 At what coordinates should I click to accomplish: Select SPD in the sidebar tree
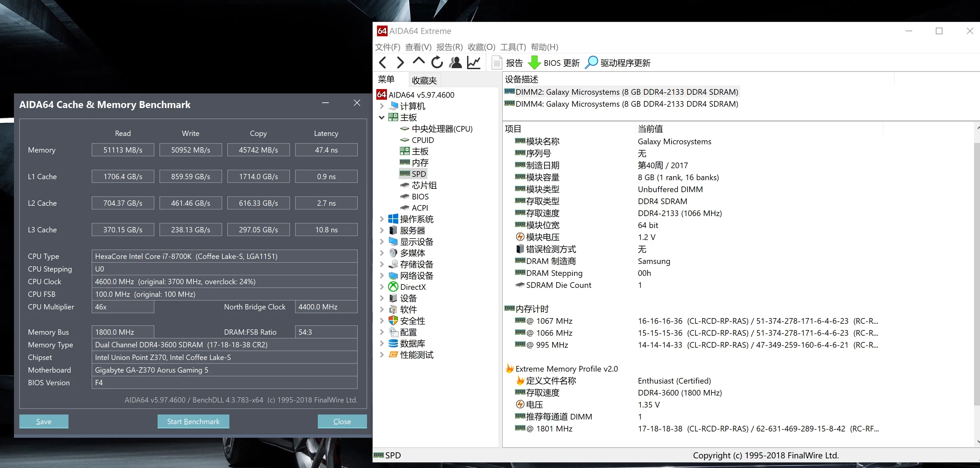click(x=419, y=174)
